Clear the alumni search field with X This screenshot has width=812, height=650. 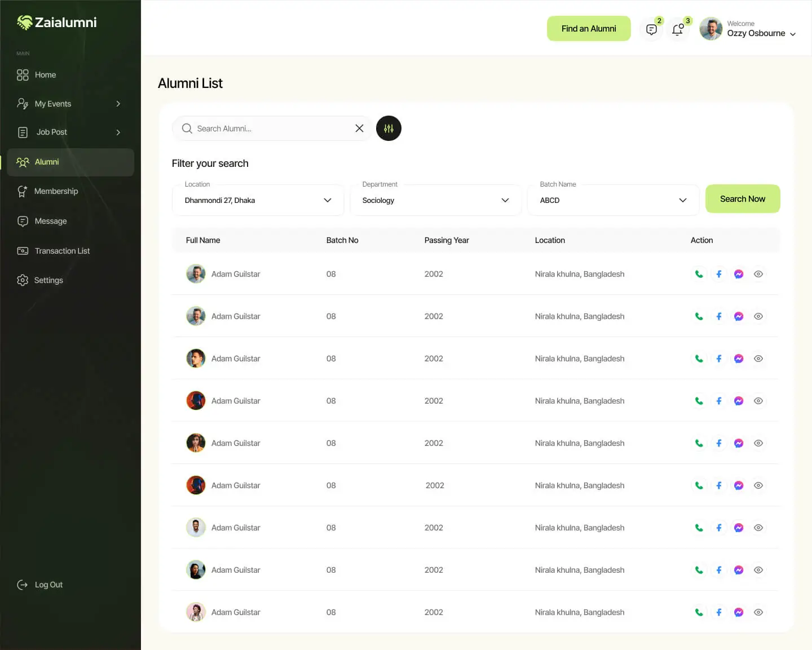[359, 129]
